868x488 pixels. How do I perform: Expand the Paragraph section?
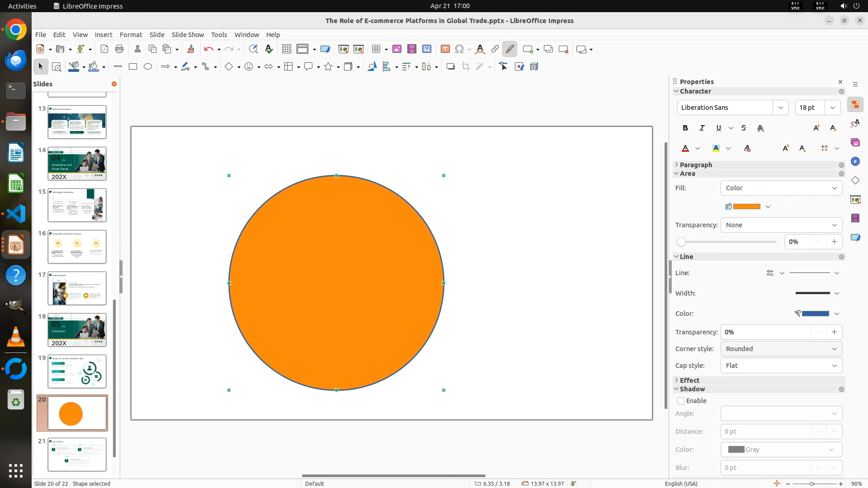pos(695,165)
